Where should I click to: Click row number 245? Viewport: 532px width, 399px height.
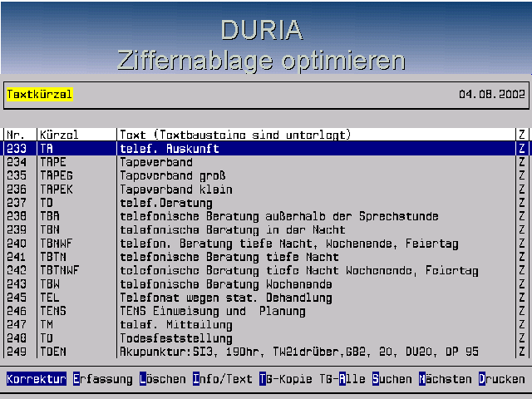(x=17, y=298)
